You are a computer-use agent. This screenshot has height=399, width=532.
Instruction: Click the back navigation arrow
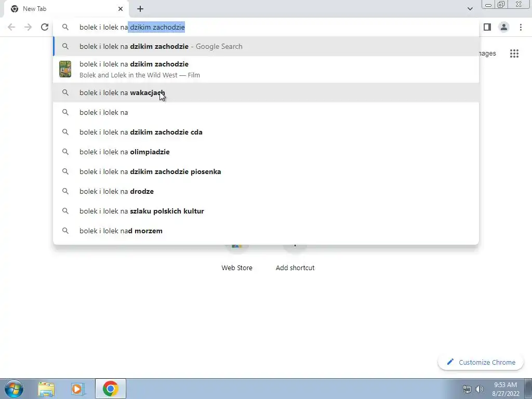click(11, 27)
